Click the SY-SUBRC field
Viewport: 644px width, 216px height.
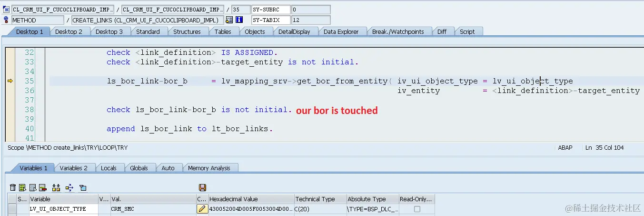pos(271,10)
